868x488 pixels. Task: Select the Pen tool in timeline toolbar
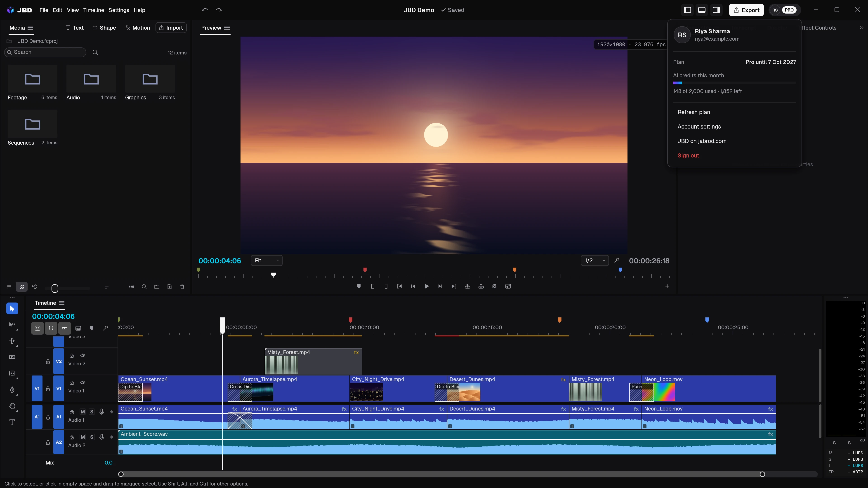(12, 390)
